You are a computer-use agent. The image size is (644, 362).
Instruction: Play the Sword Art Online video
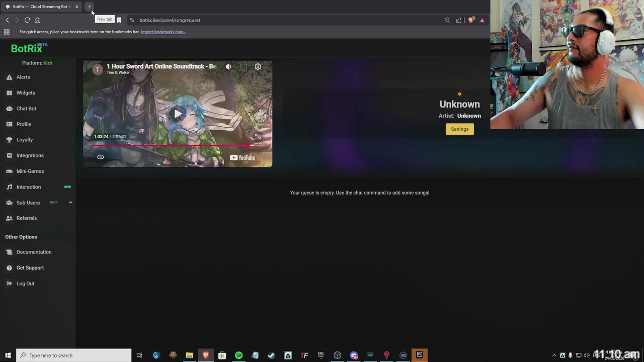178,114
